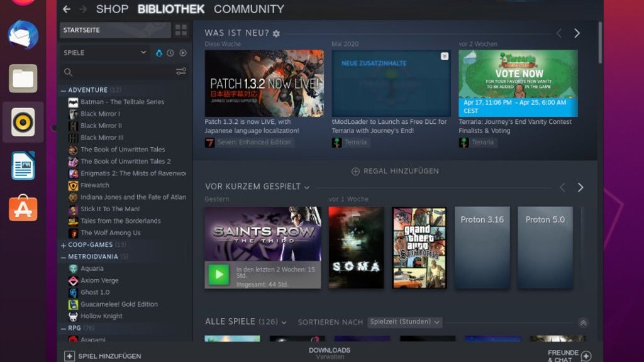Go back with the left arrow

pos(67,9)
